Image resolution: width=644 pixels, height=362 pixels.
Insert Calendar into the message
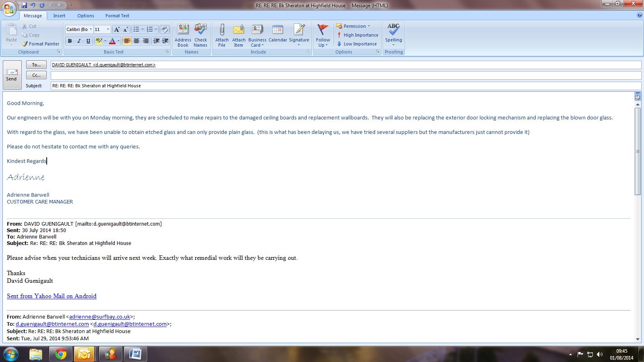tap(278, 33)
